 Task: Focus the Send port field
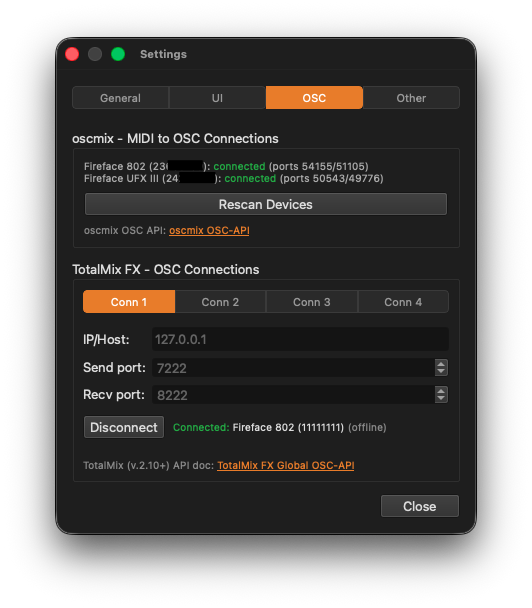(x=294, y=368)
